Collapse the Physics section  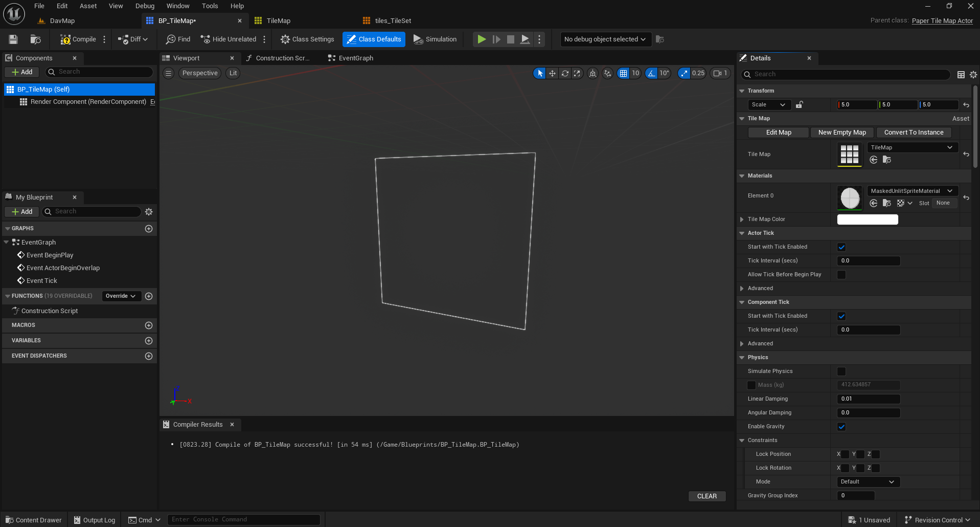click(742, 358)
